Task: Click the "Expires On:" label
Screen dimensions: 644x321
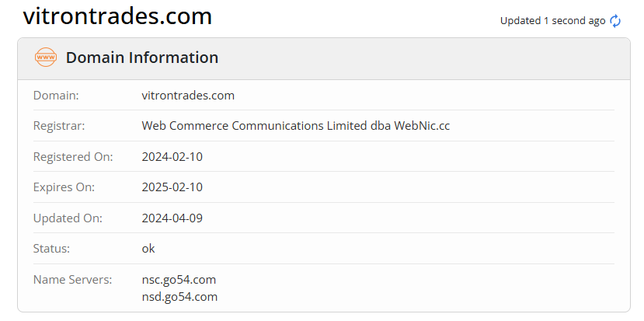Action: [x=64, y=187]
